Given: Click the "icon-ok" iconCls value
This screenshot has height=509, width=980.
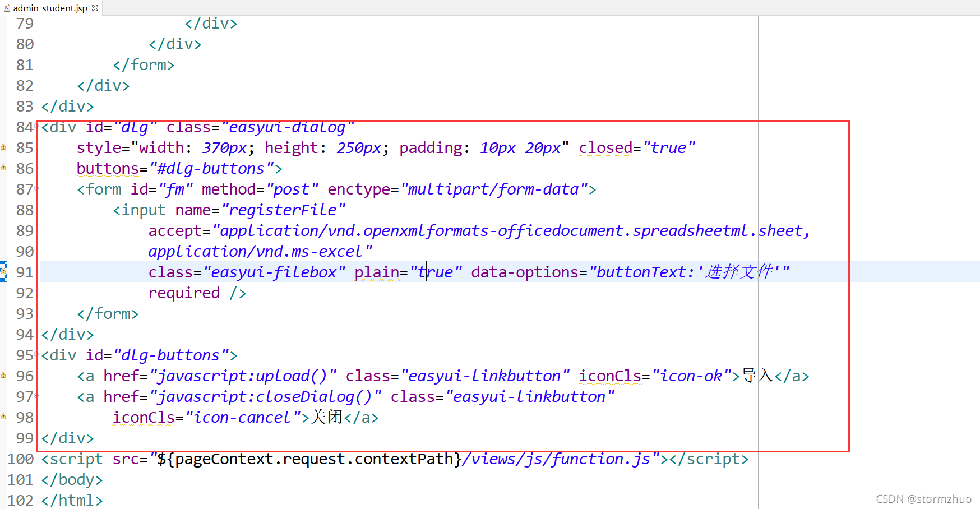Looking at the screenshot, I should pyautogui.click(x=691, y=376).
